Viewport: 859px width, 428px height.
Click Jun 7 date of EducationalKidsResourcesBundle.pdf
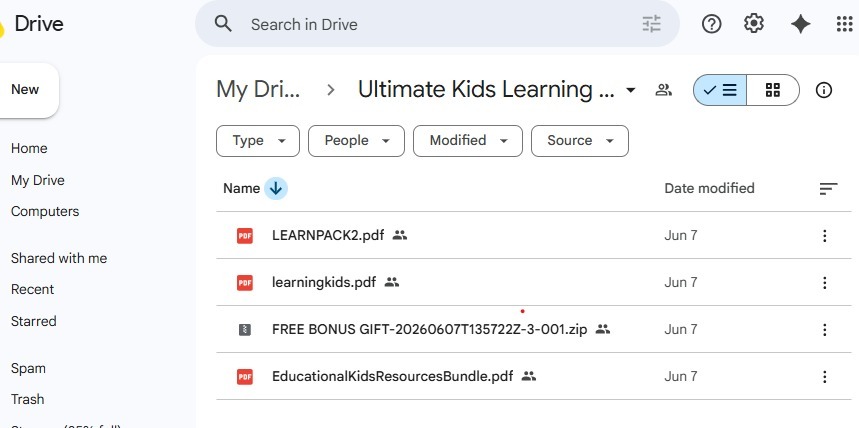(681, 376)
